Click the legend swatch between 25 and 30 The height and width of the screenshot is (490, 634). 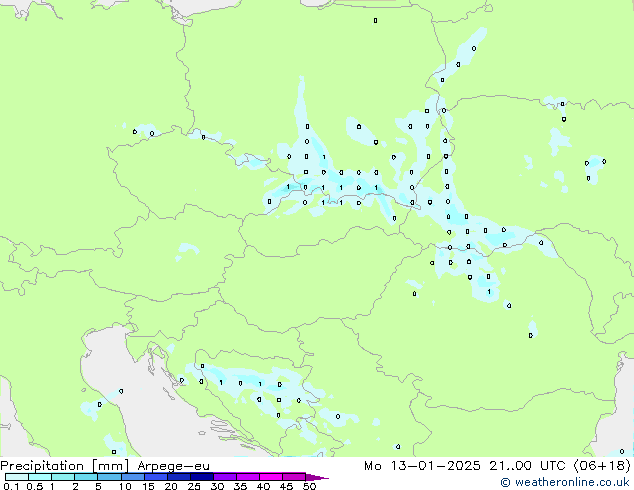(x=202, y=477)
